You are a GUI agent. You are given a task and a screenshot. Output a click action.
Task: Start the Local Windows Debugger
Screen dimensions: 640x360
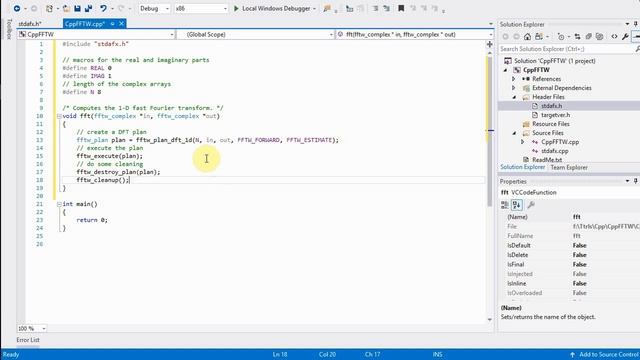[271, 8]
